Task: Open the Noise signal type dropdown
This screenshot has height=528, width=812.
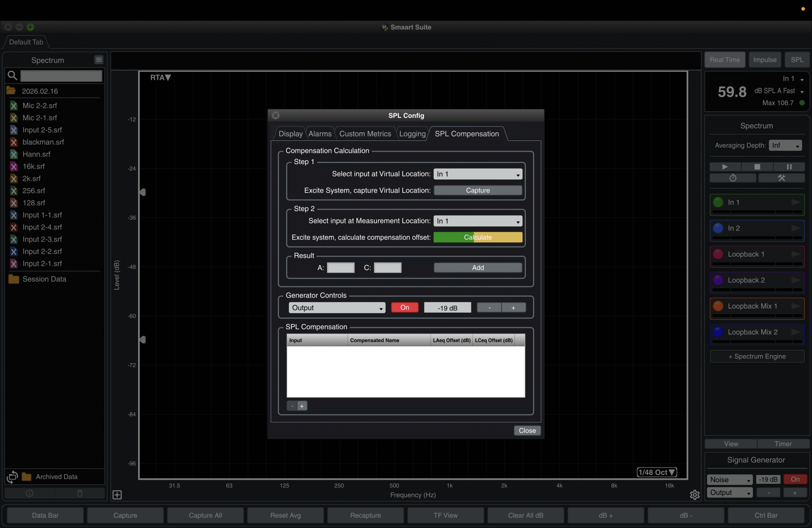Action: tap(730, 479)
